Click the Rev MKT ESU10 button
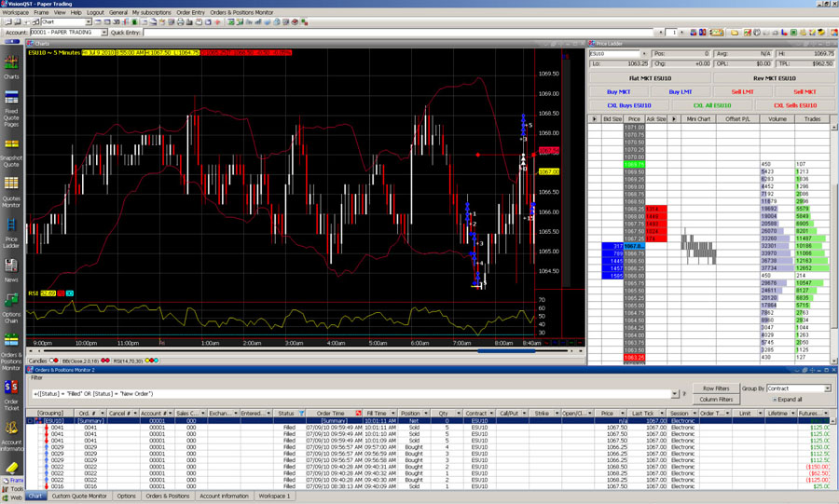Screen dimensions: 839x504 (x=774, y=78)
